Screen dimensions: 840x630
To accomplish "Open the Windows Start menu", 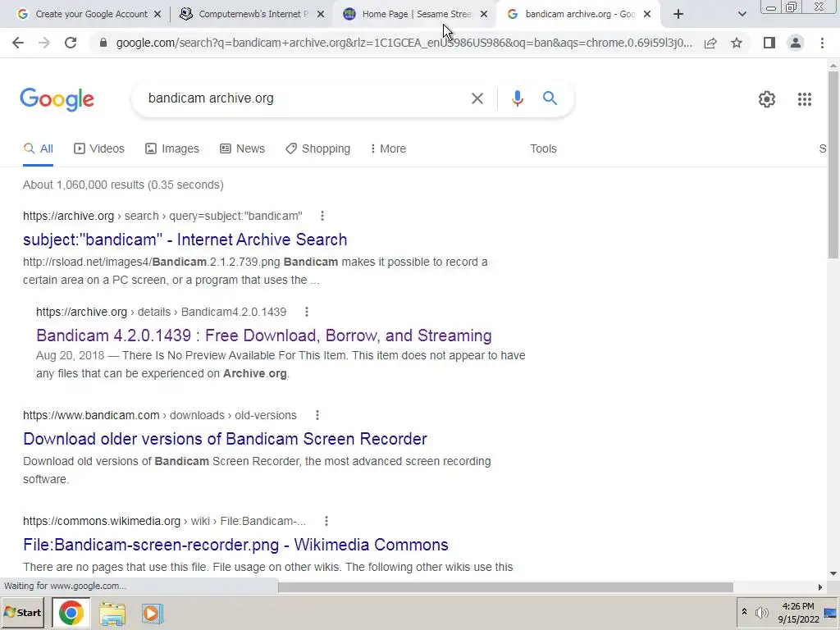I will [22, 613].
